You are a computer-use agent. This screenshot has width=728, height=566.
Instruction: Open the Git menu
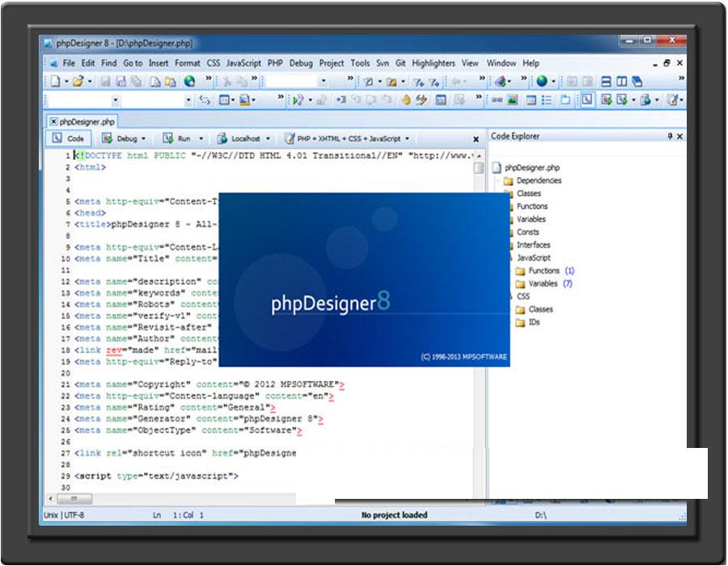tap(400, 62)
